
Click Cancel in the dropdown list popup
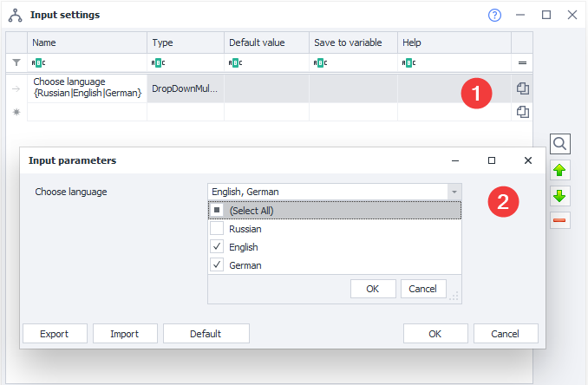click(422, 289)
